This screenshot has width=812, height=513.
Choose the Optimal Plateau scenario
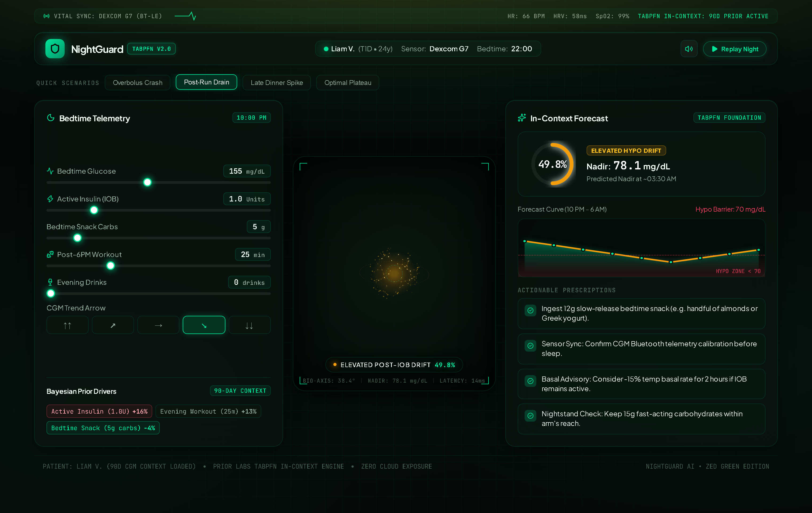tap(348, 83)
